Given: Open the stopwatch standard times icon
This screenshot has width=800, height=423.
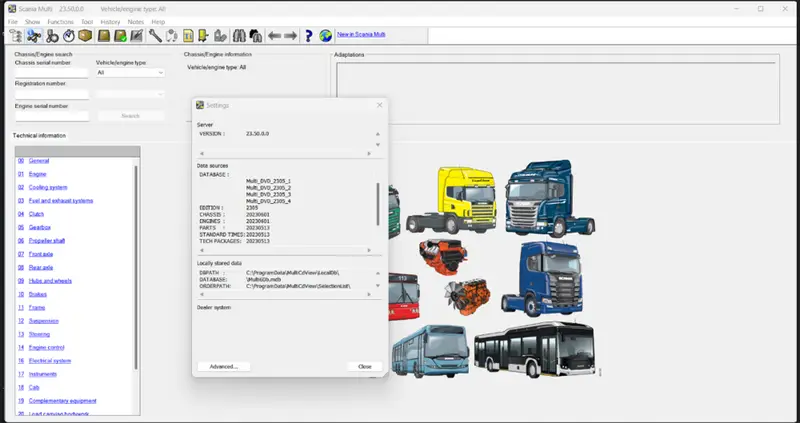Looking at the screenshot, I should click(x=69, y=36).
